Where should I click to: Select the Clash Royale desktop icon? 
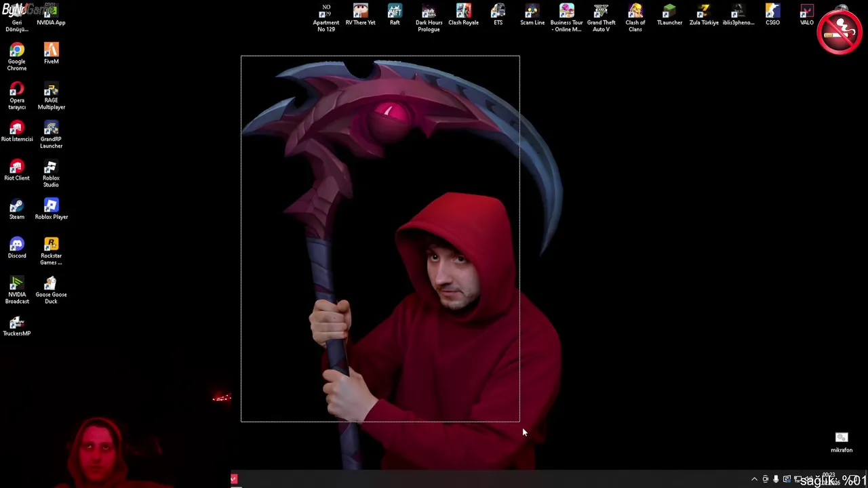pos(463,15)
